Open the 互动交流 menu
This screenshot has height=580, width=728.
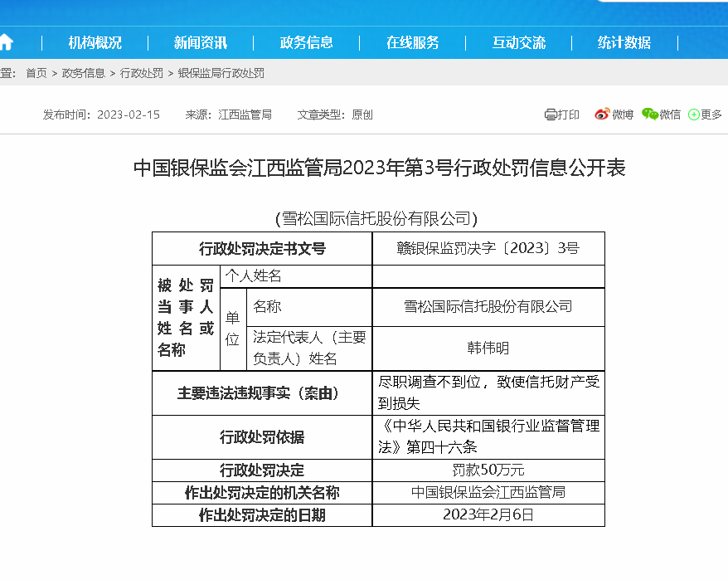pos(519,42)
